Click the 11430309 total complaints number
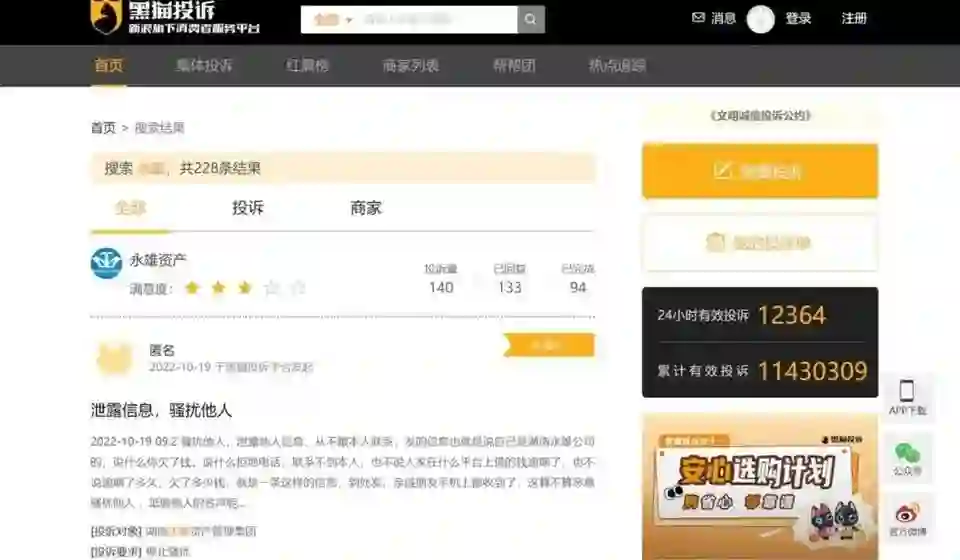The height and width of the screenshot is (560, 960). click(812, 371)
